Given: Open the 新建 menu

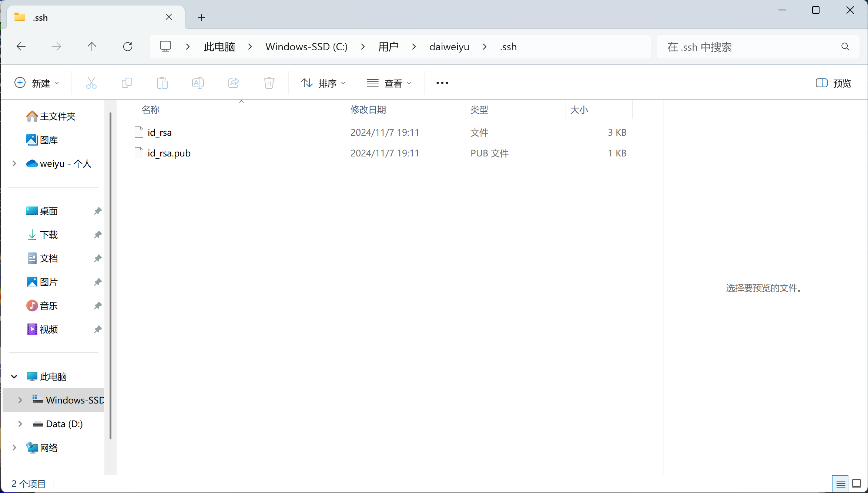Looking at the screenshot, I should pyautogui.click(x=37, y=83).
